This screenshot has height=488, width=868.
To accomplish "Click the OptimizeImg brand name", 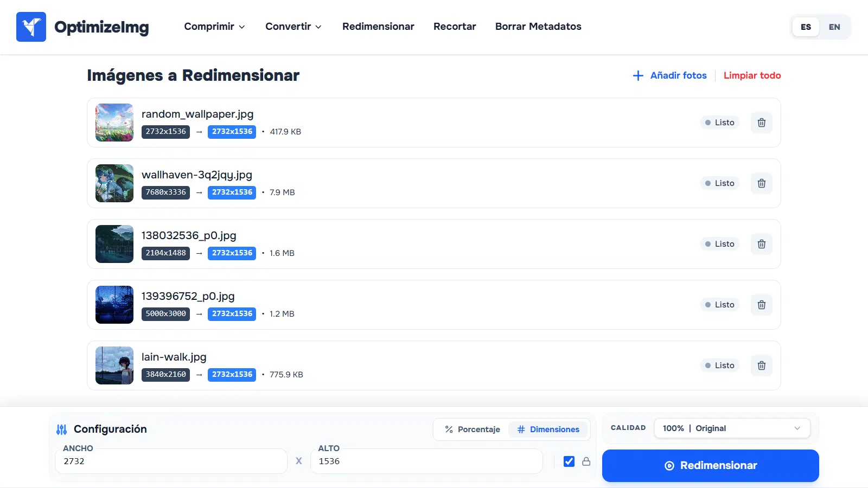I will coord(101,27).
